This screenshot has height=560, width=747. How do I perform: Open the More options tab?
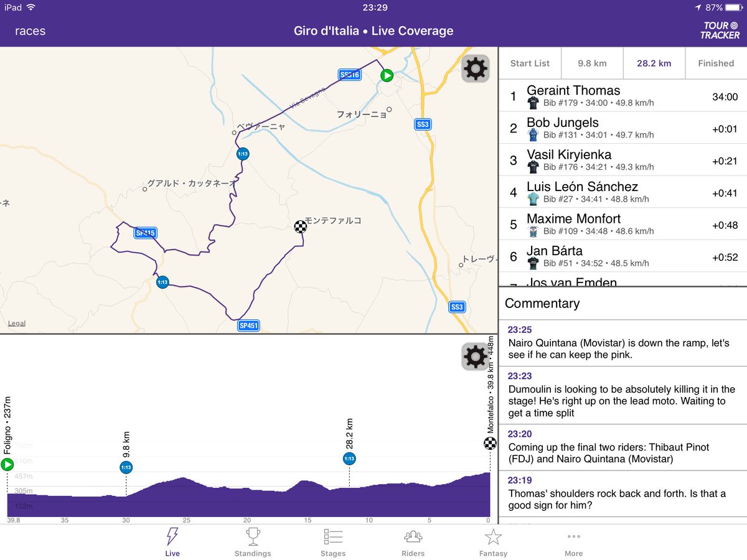click(574, 542)
